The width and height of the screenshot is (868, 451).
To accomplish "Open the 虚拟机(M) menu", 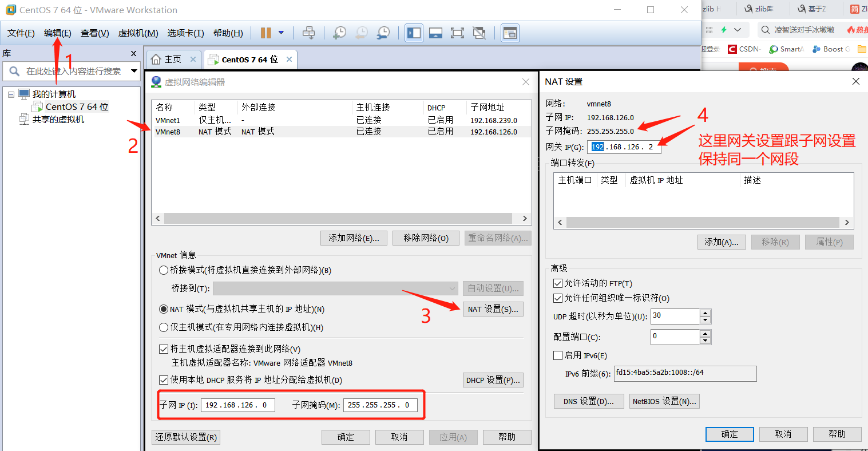I will (x=138, y=33).
